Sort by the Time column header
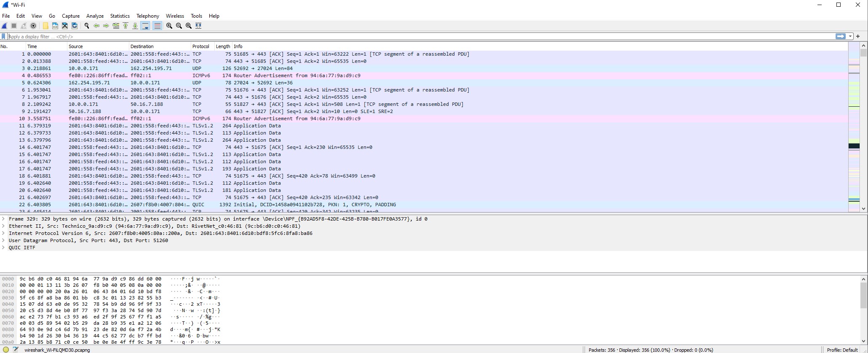Viewport: 868px width, 353px height. tap(46, 46)
